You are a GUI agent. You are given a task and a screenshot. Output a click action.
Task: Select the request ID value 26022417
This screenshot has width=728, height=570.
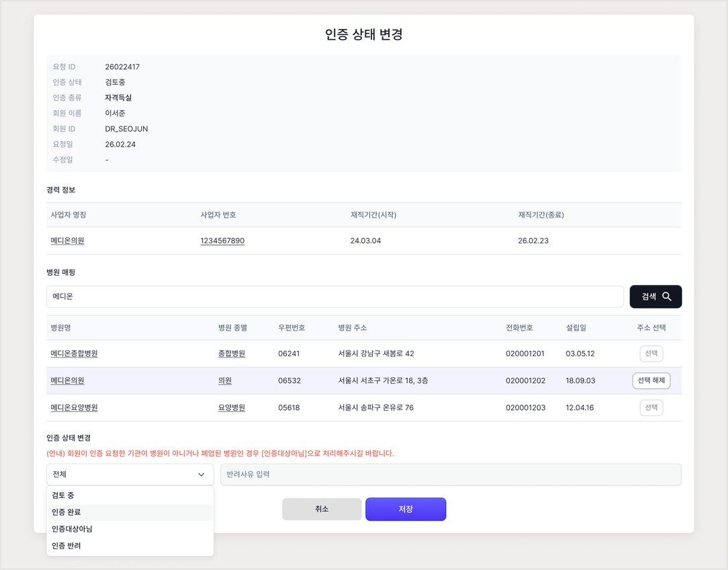(122, 67)
